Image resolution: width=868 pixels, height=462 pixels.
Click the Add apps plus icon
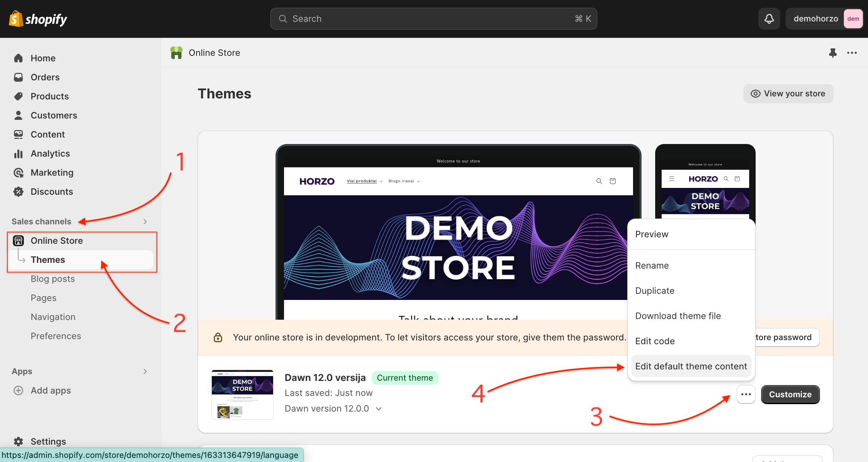pos(18,391)
